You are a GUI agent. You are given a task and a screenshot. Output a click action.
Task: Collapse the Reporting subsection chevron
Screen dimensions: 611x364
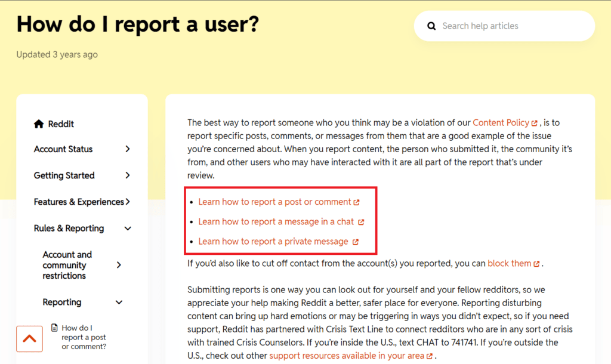click(119, 303)
